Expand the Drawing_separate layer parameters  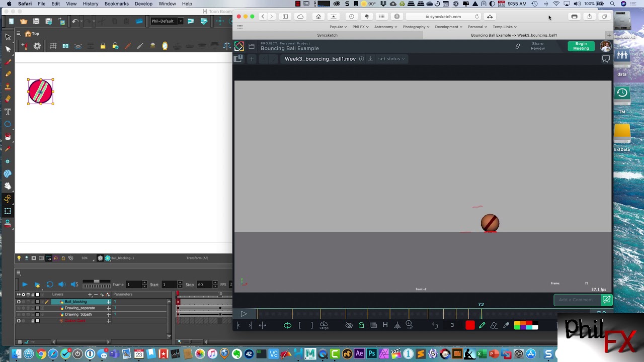coord(108,308)
